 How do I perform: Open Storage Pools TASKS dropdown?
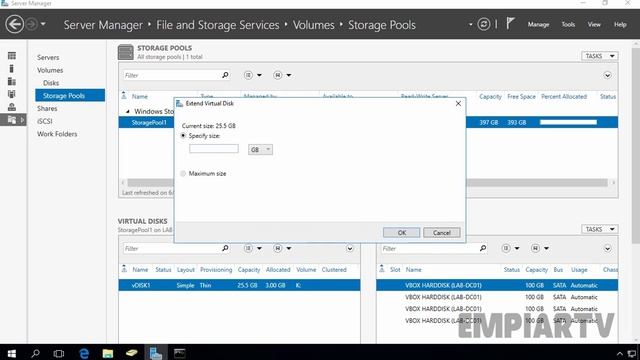(600, 56)
